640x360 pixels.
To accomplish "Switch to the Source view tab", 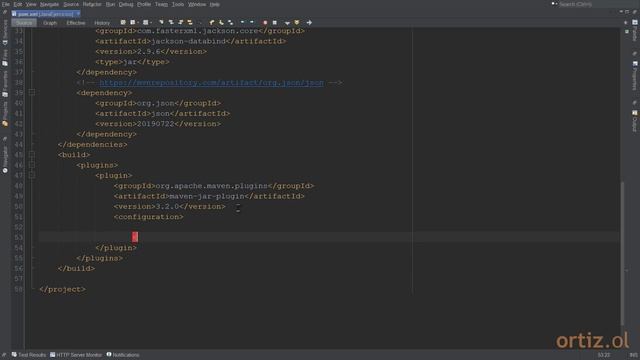I will [x=24, y=23].
